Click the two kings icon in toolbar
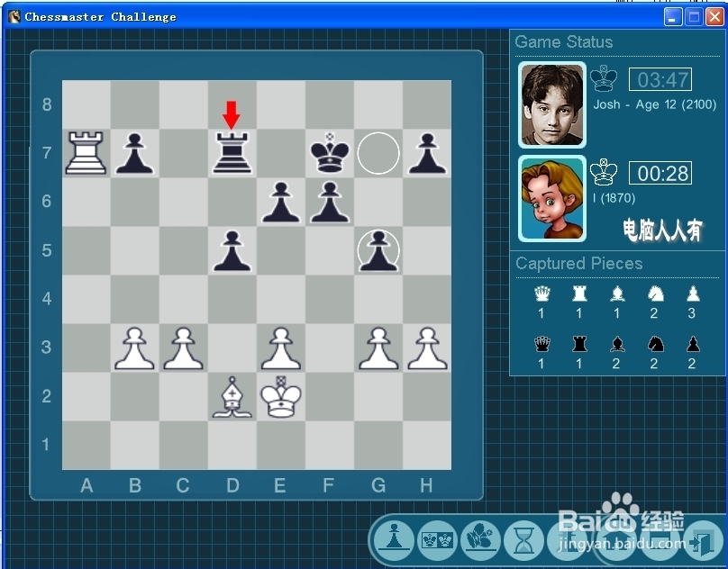728x569 pixels. click(437, 539)
